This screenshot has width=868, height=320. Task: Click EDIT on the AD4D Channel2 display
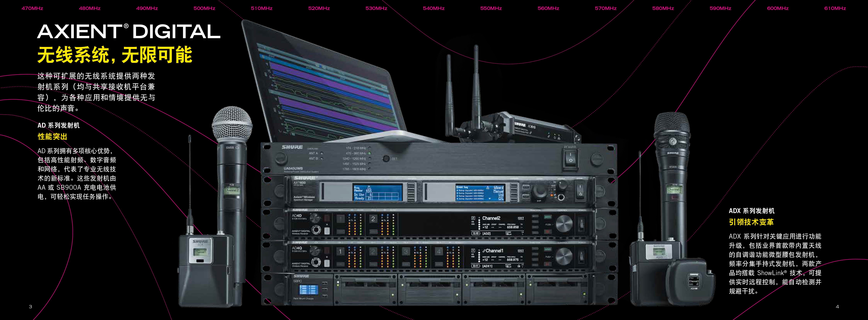click(x=521, y=218)
